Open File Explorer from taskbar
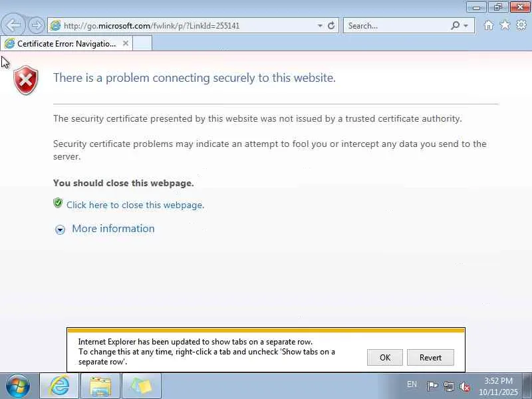Viewport: 532px width, 399px height. (100, 386)
